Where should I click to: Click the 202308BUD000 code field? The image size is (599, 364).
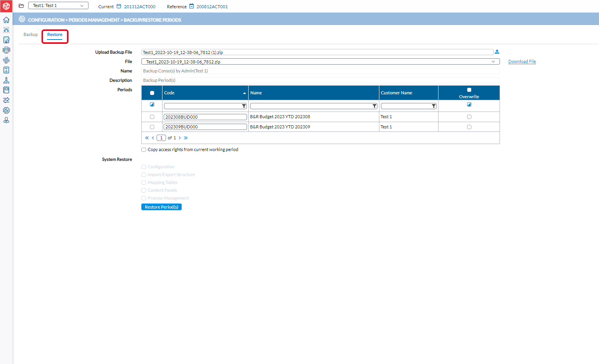click(205, 117)
